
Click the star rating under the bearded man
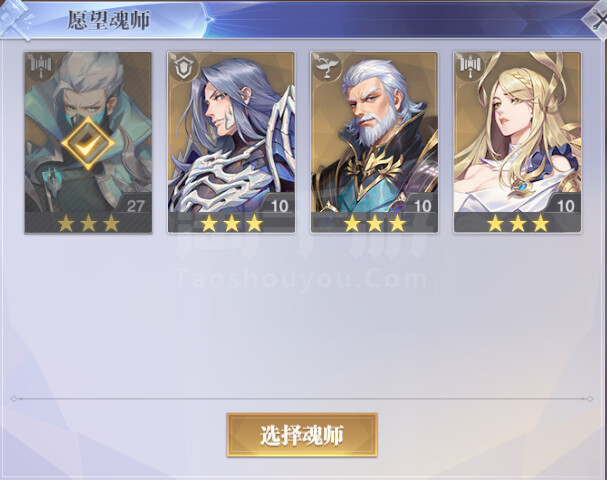pos(375,223)
